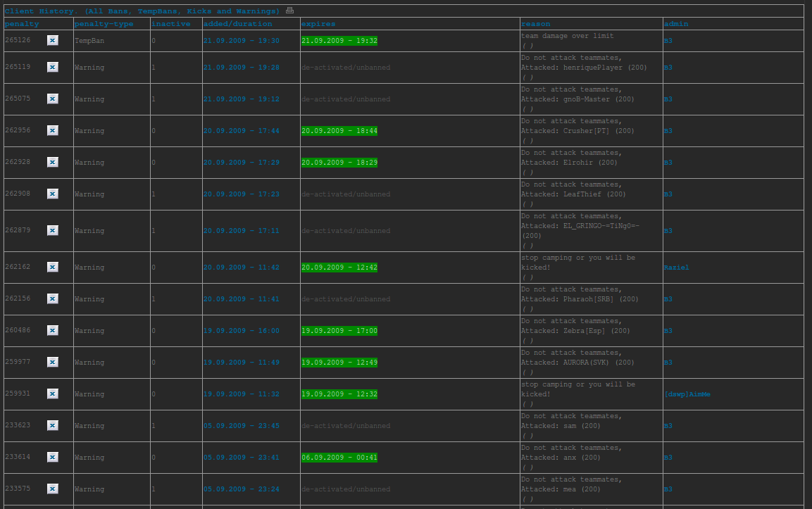Viewport: 812px width, 509px height.
Task: Click the 'reason' column header
Action: pos(535,24)
